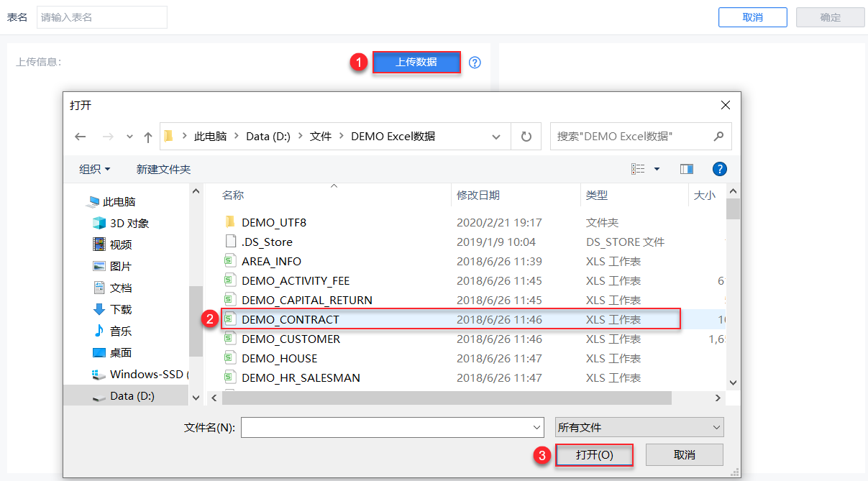Image resolution: width=868 pixels, height=481 pixels.
Task: Click 新建文件夹 in the toolbar
Action: pos(163,169)
